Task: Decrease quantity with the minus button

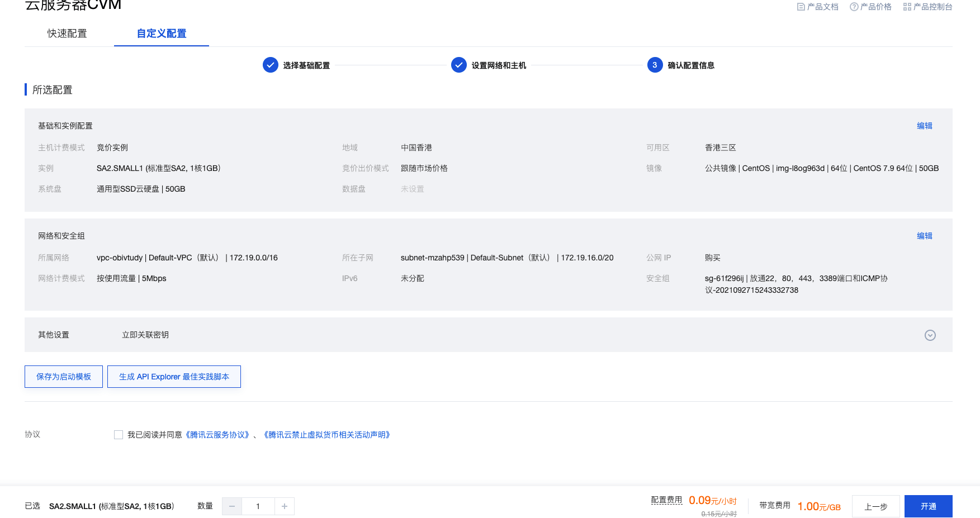Action: (x=232, y=506)
